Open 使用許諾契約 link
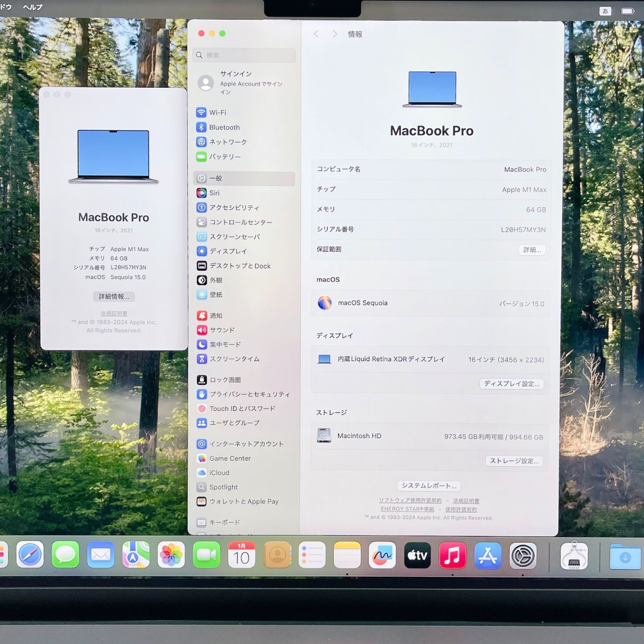The height and width of the screenshot is (644, 644). [x=461, y=510]
